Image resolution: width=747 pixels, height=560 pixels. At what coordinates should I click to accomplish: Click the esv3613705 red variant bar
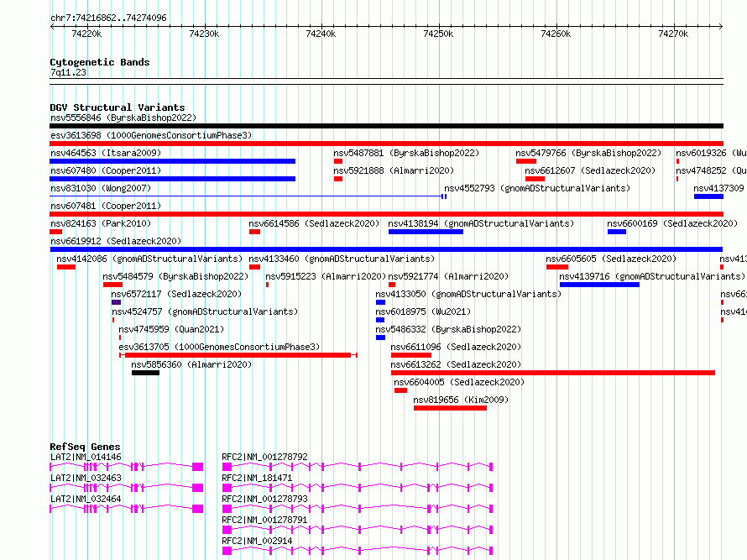[x=238, y=355]
